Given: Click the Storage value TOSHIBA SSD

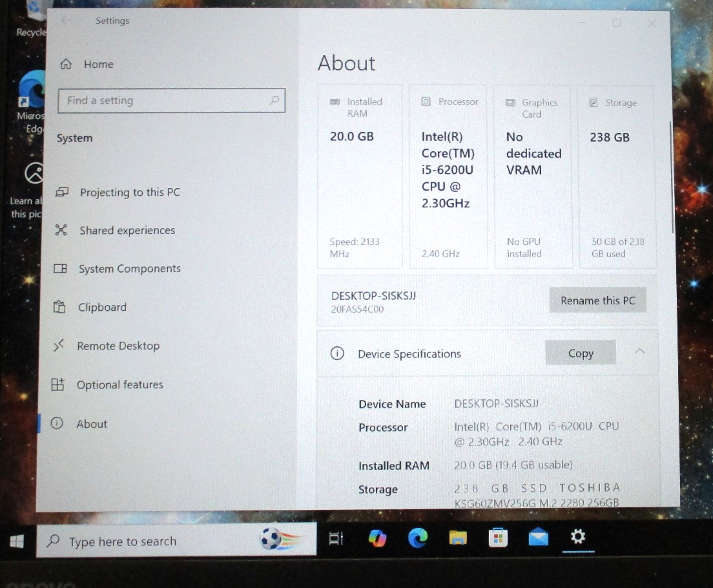Looking at the screenshot, I should click(x=537, y=495).
